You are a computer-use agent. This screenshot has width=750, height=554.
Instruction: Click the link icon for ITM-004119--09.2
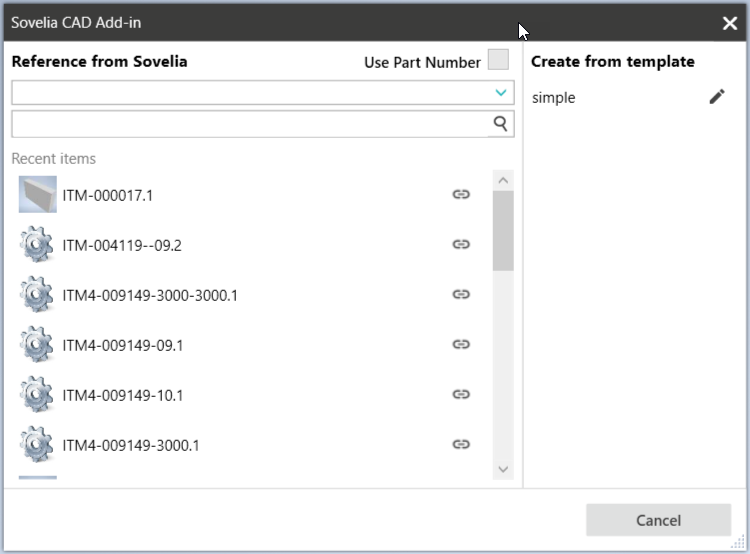[x=461, y=244]
